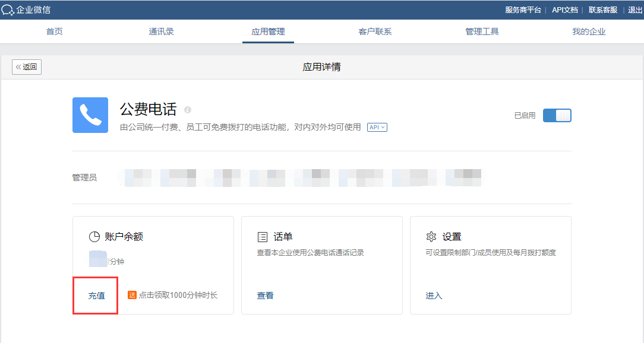The height and width of the screenshot is (343, 644).
Task: Click the 话单 list icon
Action: click(262, 237)
